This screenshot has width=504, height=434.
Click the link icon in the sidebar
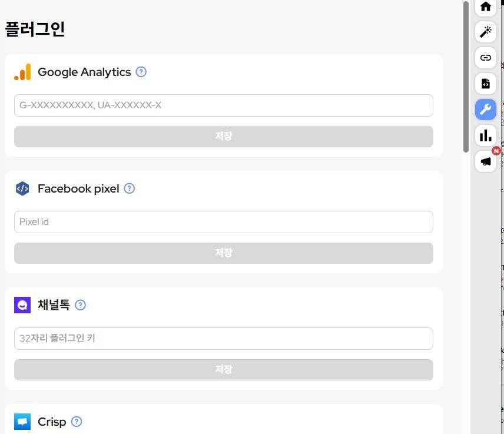(486, 58)
